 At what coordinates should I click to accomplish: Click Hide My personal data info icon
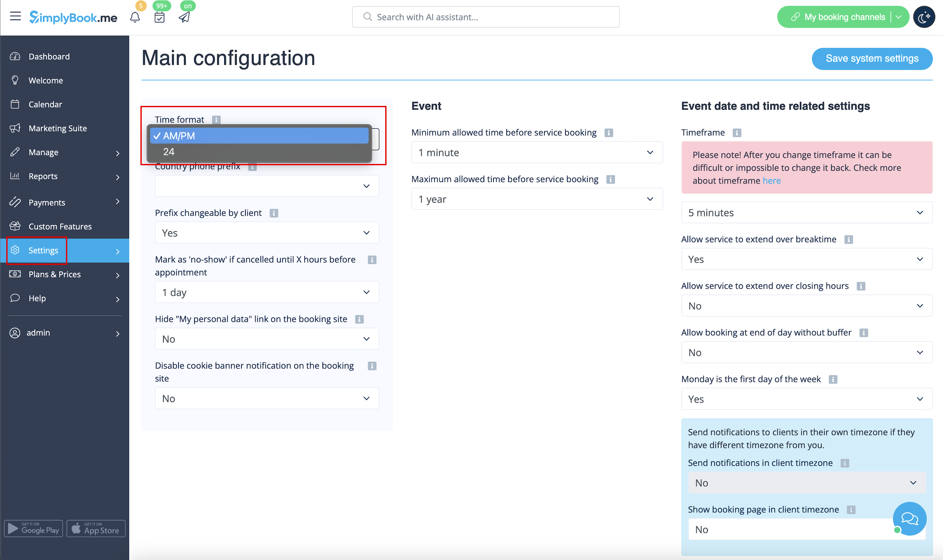(x=359, y=319)
